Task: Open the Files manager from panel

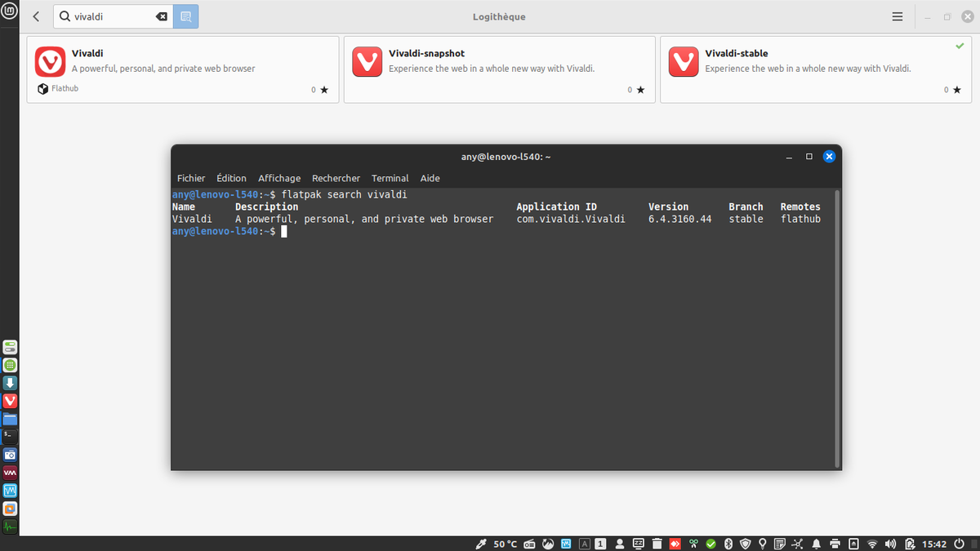Action: coord(10,419)
